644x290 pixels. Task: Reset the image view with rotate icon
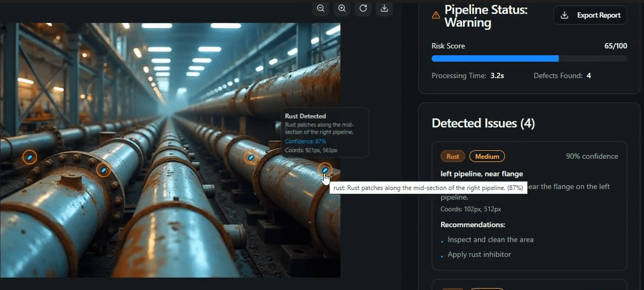[363, 8]
